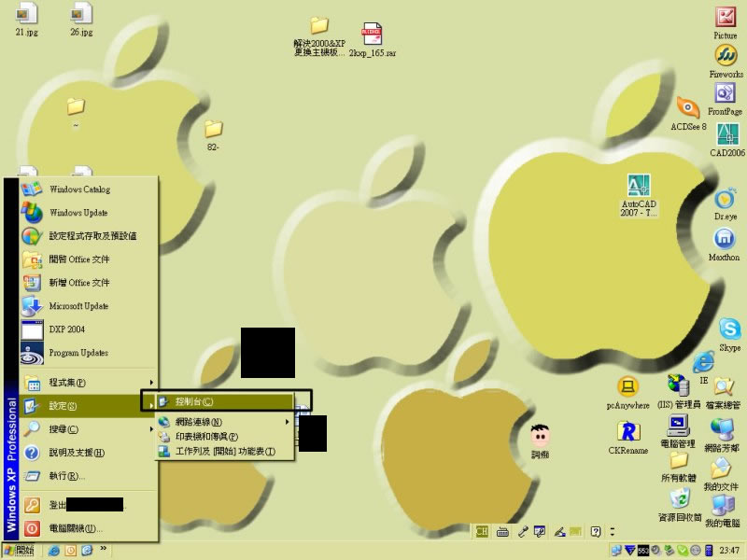Click the third Quick Launch browser icon
Screen dimensions: 747x560
click(87, 551)
